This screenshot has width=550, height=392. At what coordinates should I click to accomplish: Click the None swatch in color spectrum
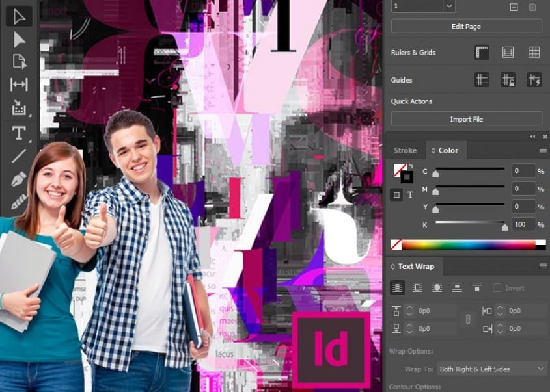tap(396, 244)
